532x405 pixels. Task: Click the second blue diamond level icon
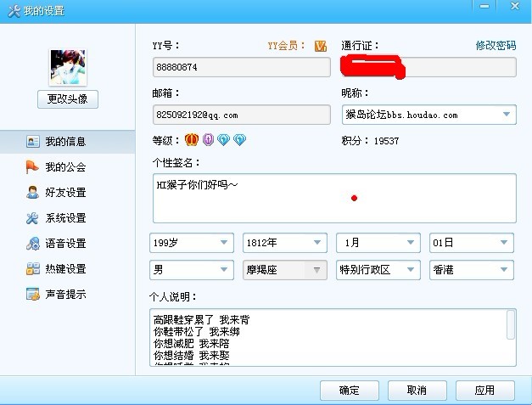239,139
